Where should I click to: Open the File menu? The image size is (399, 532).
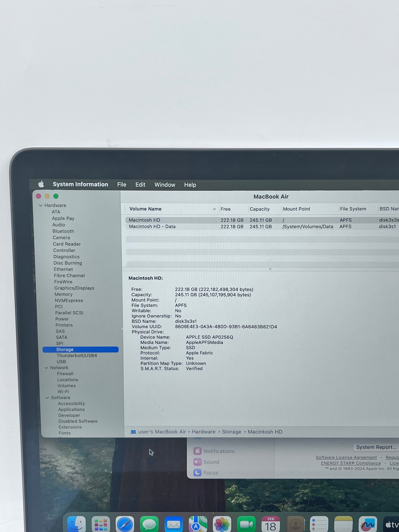(122, 185)
